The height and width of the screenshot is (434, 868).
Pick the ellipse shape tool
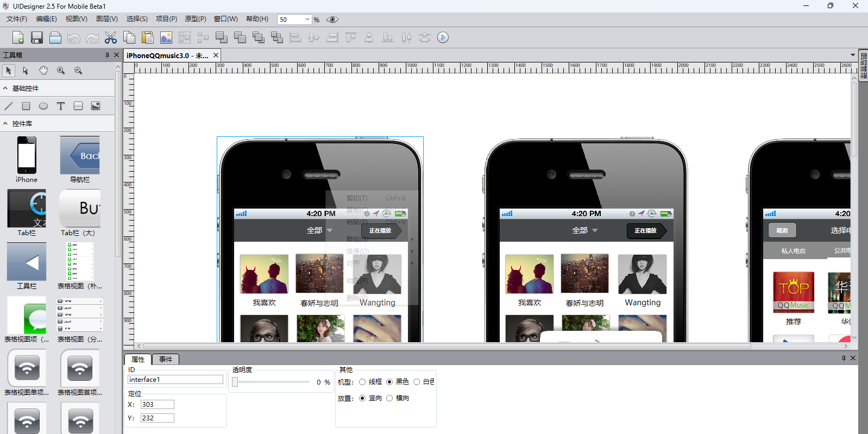pyautogui.click(x=43, y=106)
